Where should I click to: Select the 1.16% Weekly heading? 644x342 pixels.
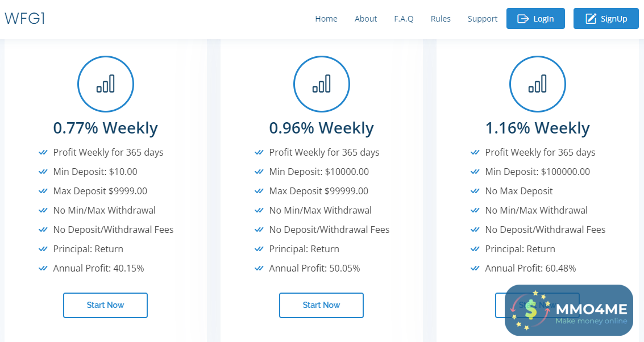click(538, 128)
